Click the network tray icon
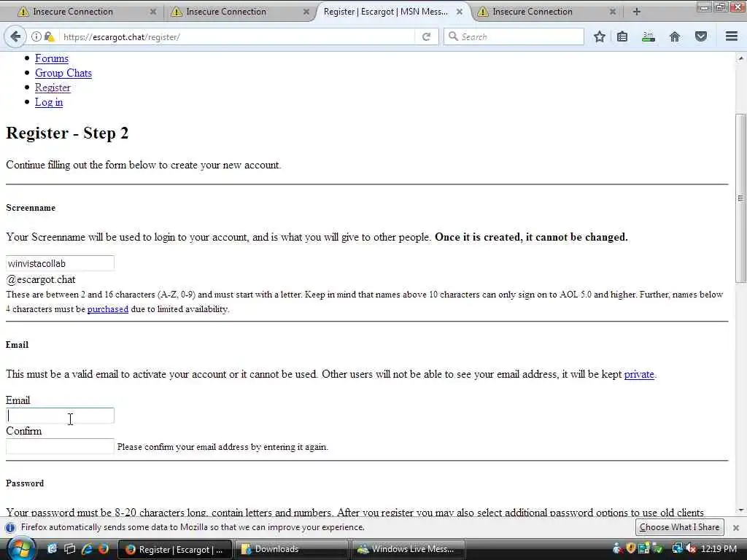The height and width of the screenshot is (560, 747). tap(677, 549)
